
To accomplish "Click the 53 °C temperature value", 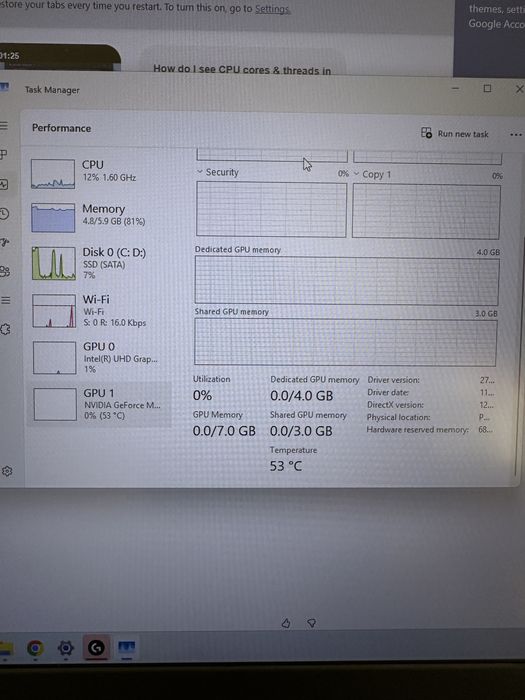I will (286, 466).
